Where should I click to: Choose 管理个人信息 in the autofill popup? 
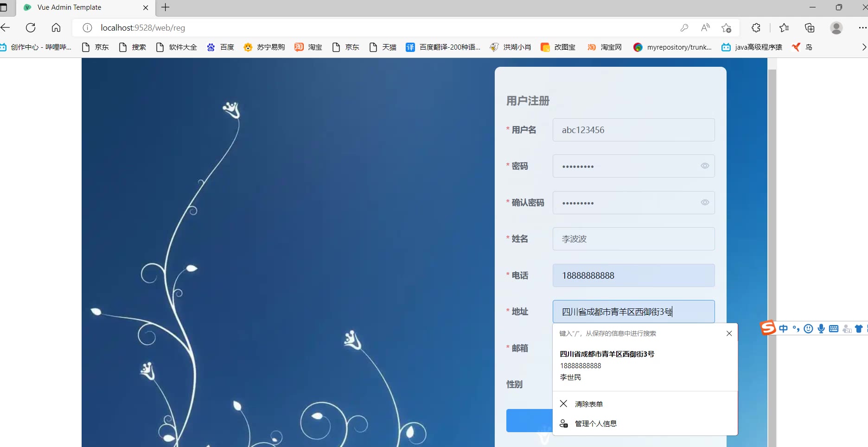pos(645,423)
